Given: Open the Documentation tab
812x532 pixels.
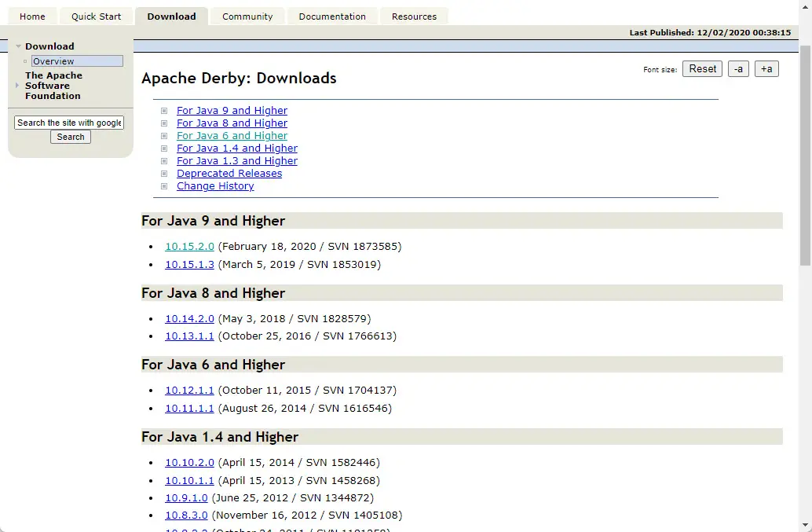Looking at the screenshot, I should pos(332,17).
